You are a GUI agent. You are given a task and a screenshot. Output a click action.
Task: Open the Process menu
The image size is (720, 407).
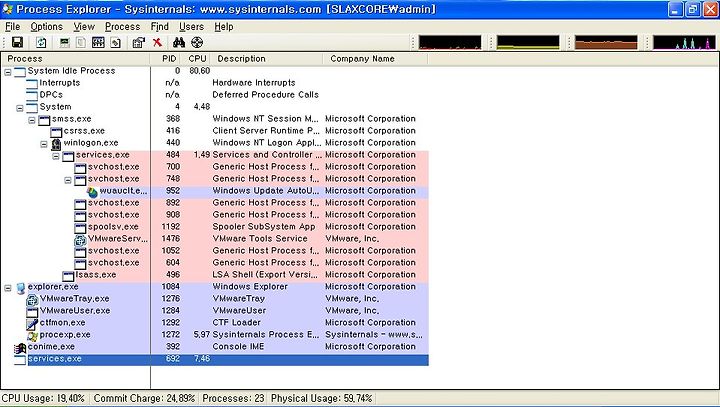[122, 27]
